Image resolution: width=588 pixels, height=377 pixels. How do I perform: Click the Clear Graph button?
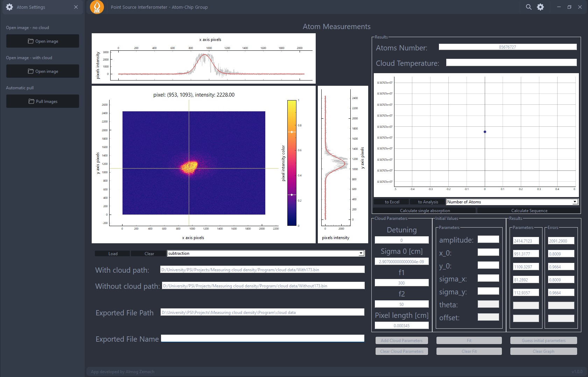click(x=544, y=351)
